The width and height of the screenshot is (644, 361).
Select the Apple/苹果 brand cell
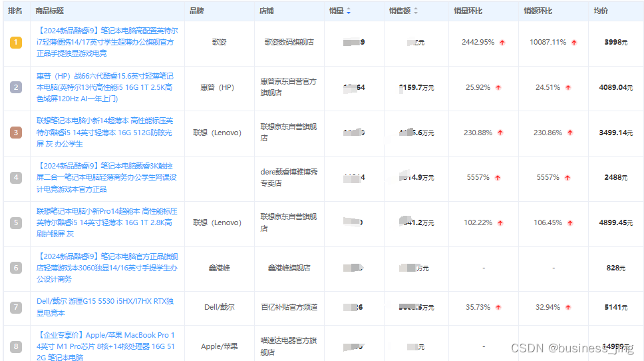click(220, 346)
